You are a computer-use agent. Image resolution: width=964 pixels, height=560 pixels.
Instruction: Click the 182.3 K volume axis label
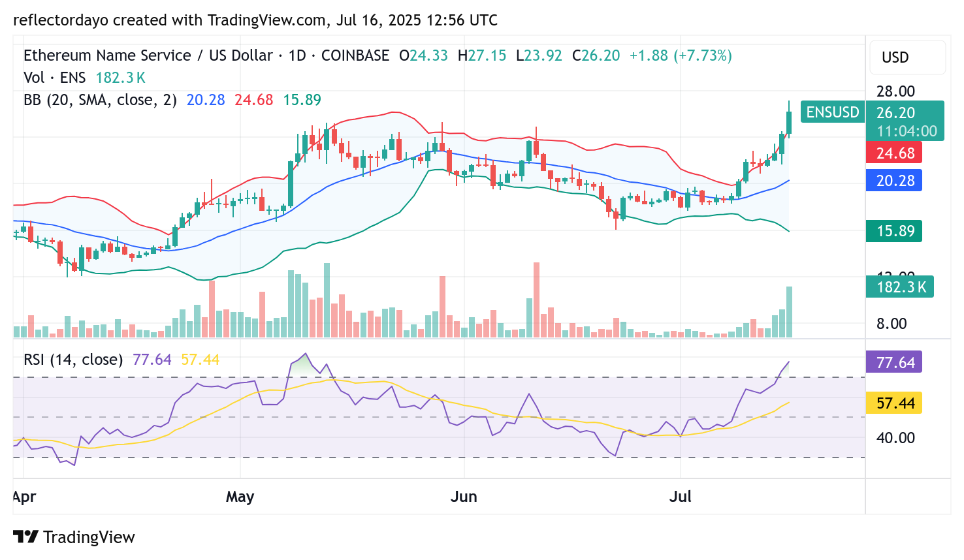pos(900,287)
